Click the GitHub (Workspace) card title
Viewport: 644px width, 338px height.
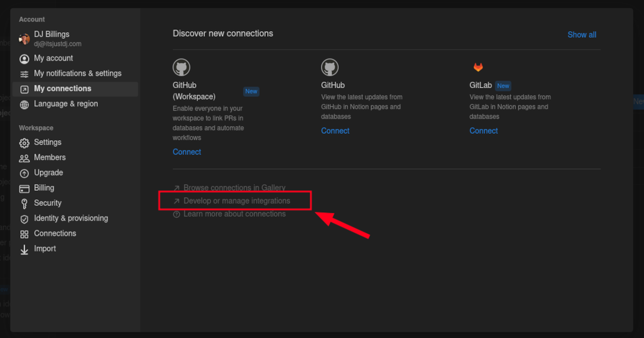coord(194,91)
